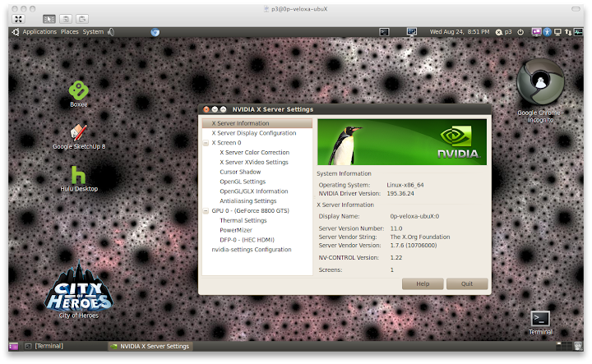Open the Trash icon in bottom panel
Image resolution: width=592 pixels, height=364 pixels.
578,346
